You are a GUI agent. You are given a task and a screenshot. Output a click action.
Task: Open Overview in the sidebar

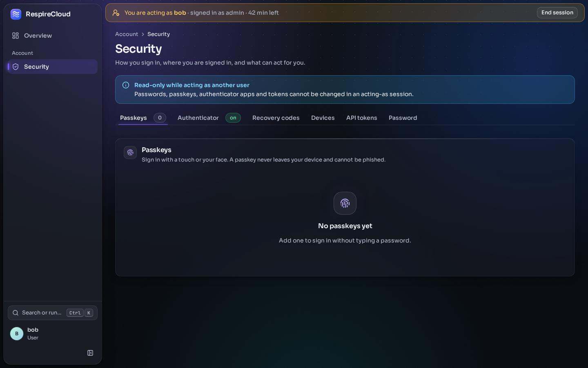(53, 36)
